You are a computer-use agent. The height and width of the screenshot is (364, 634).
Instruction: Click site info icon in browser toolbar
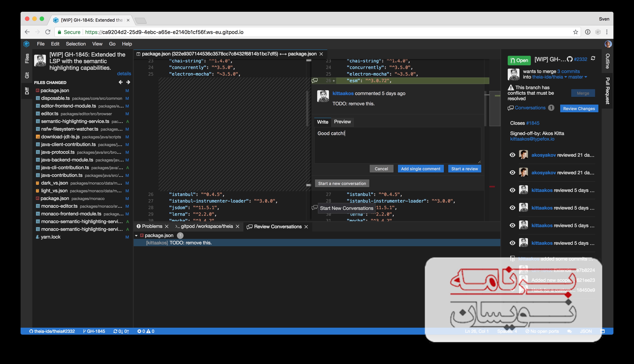click(x=588, y=32)
